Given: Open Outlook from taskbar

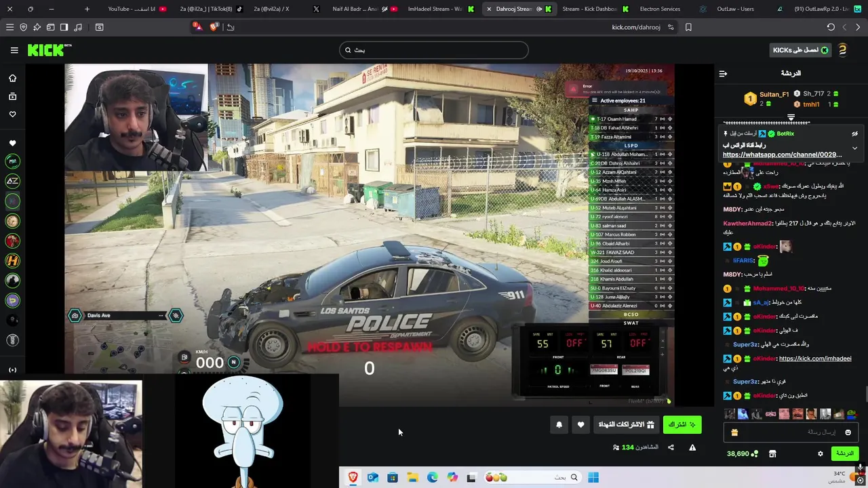Looking at the screenshot, I should [372, 478].
